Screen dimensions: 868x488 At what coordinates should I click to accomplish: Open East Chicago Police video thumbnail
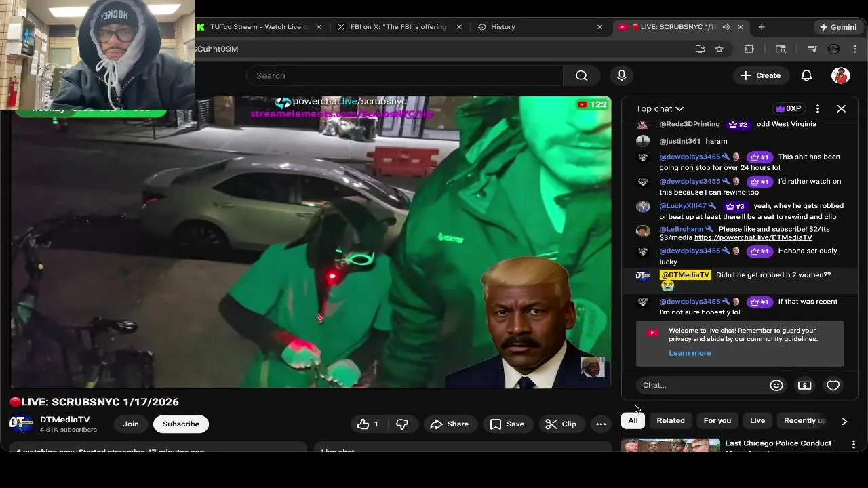point(671,445)
